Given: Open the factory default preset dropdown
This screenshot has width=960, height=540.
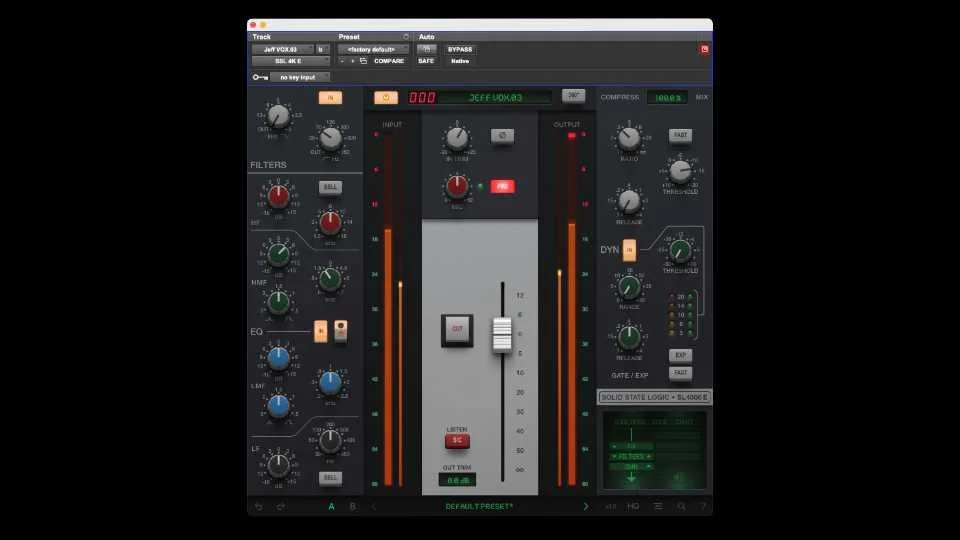Looking at the screenshot, I should click(373, 49).
